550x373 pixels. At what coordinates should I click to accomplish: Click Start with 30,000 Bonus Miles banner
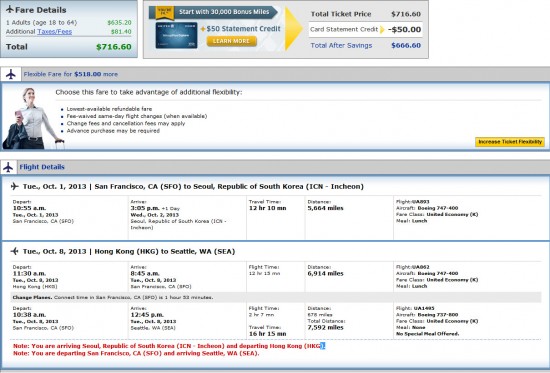click(224, 12)
